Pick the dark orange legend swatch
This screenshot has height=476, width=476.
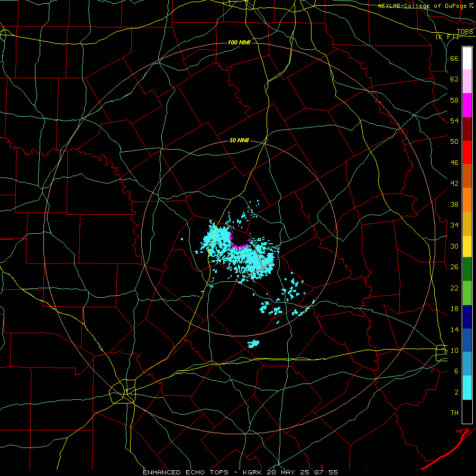pos(467,176)
